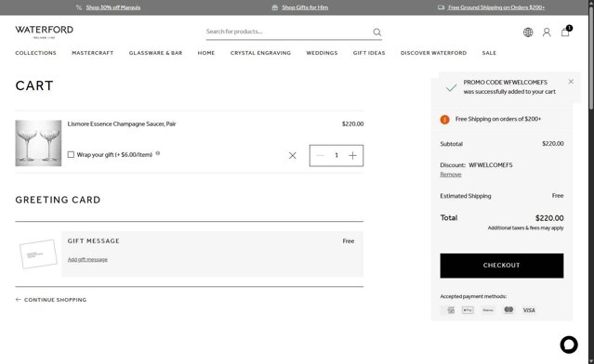Click the search magnifier icon
This screenshot has height=364, width=594.
376,32
